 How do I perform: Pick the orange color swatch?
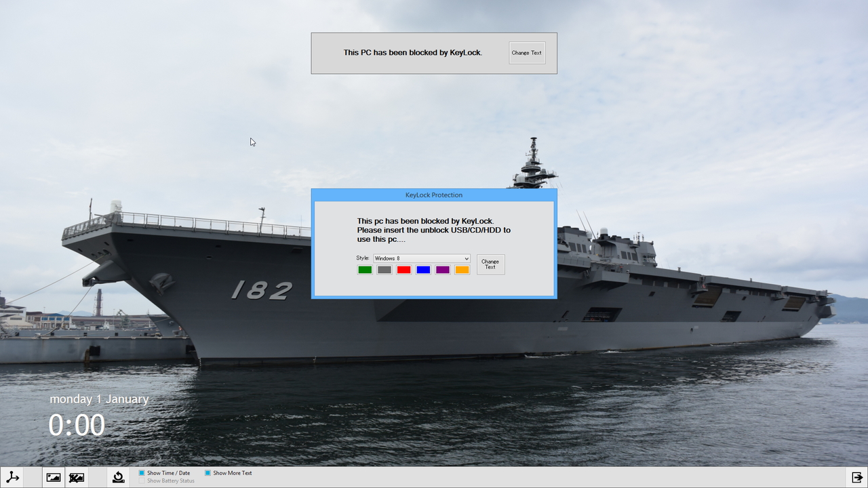click(x=462, y=270)
